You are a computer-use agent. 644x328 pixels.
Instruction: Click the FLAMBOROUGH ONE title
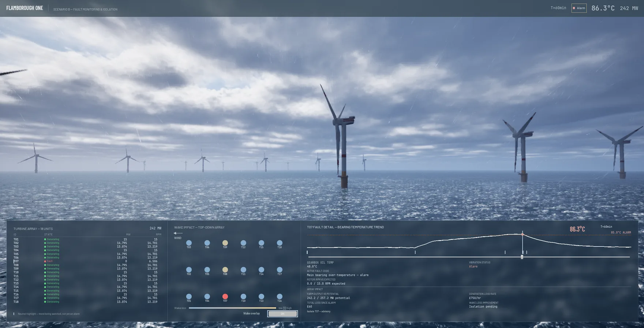click(25, 8)
